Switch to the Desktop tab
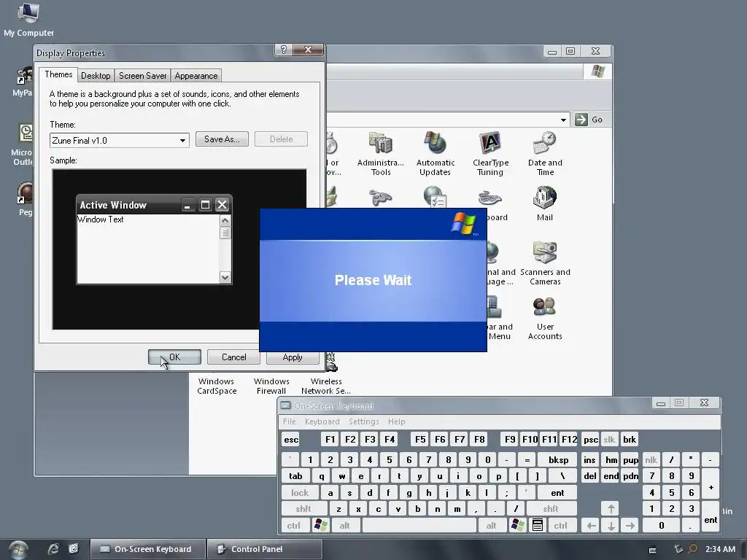This screenshot has height=560, width=747. (96, 76)
